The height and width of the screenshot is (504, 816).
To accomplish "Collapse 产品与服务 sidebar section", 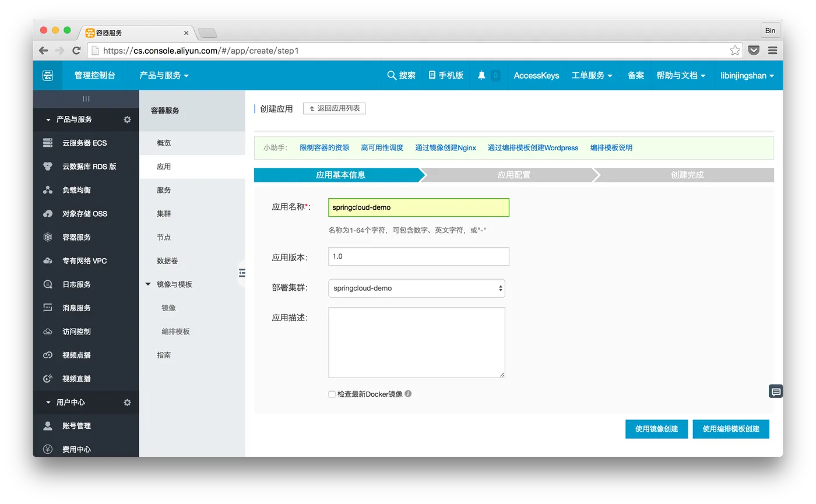I will click(x=48, y=119).
